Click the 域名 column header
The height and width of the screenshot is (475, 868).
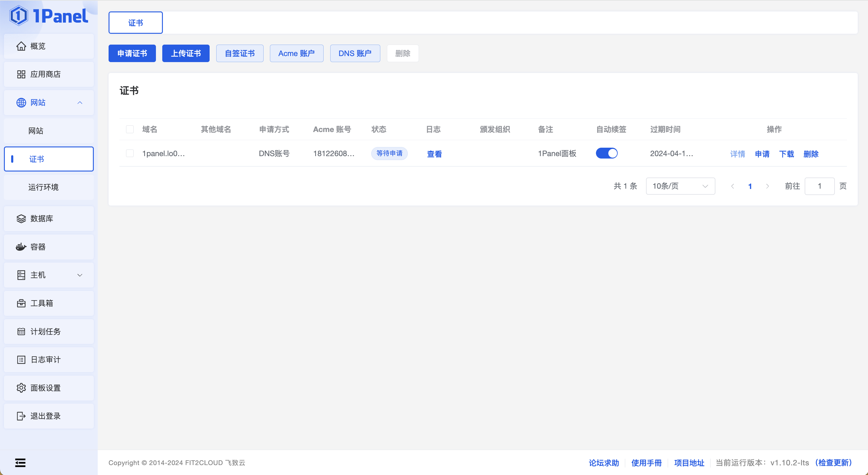[x=150, y=129]
